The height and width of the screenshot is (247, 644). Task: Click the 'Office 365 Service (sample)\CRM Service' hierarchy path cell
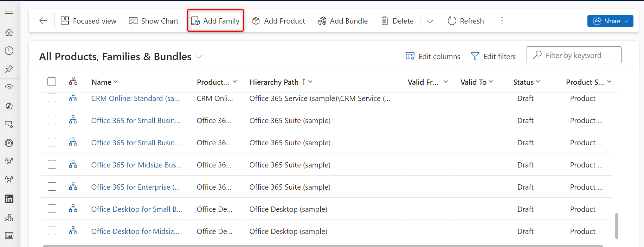point(320,99)
